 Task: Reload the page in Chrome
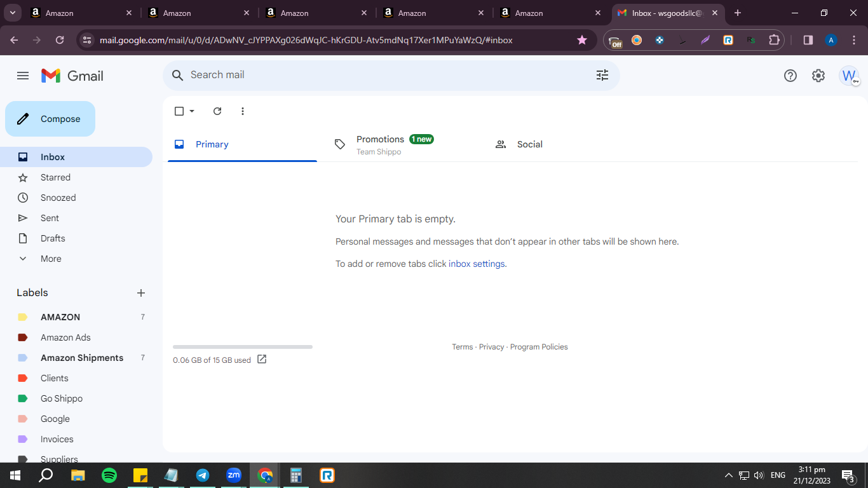tap(60, 40)
